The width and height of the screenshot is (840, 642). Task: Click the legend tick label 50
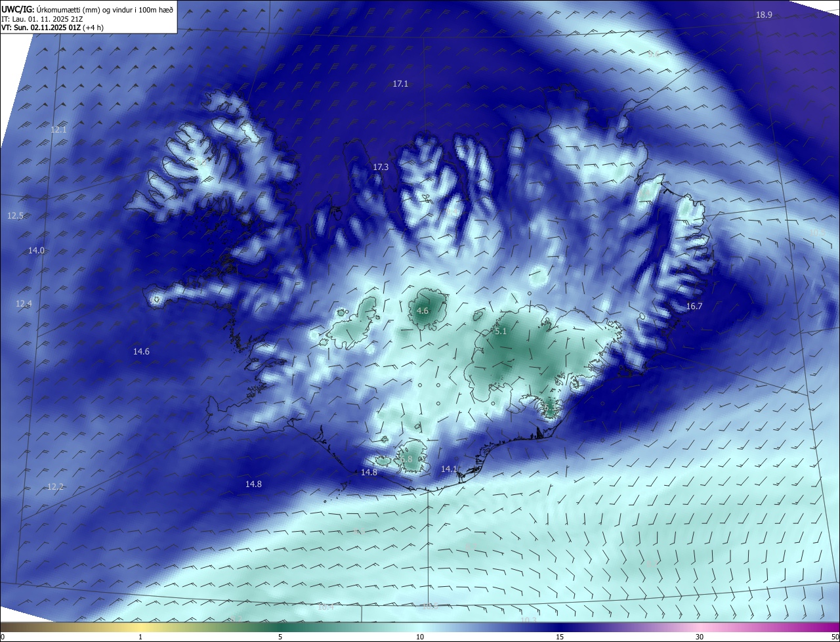tap(835, 637)
